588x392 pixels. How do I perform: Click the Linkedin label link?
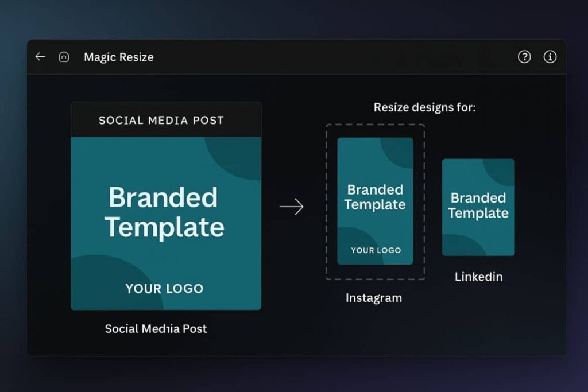click(478, 277)
